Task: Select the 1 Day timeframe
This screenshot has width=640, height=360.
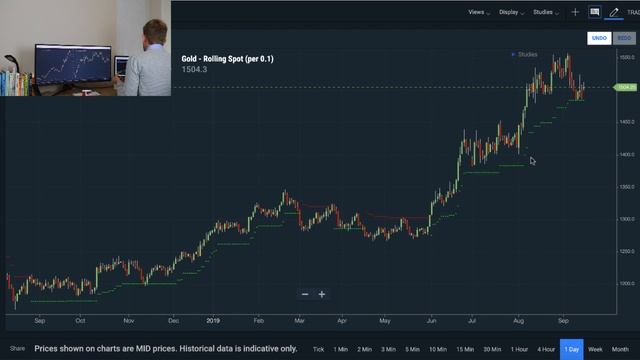Action: click(x=571, y=349)
